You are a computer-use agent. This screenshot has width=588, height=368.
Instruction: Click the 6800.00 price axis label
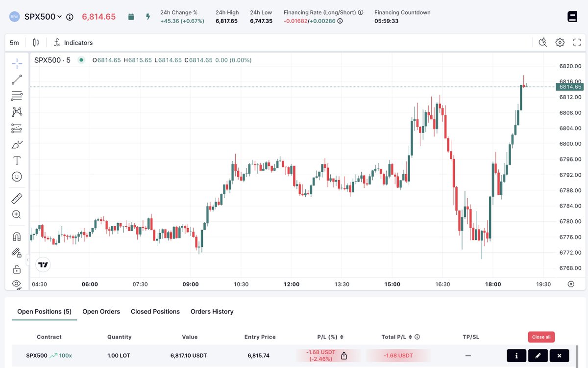point(570,144)
